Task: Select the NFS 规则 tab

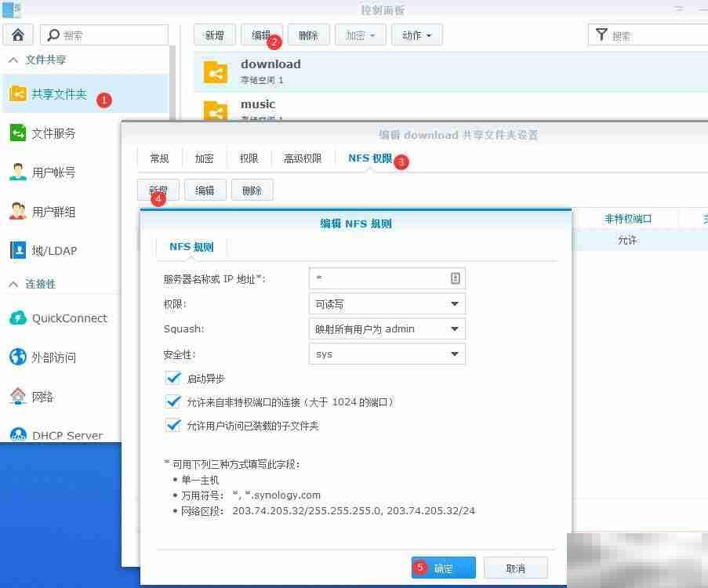Action: [191, 247]
